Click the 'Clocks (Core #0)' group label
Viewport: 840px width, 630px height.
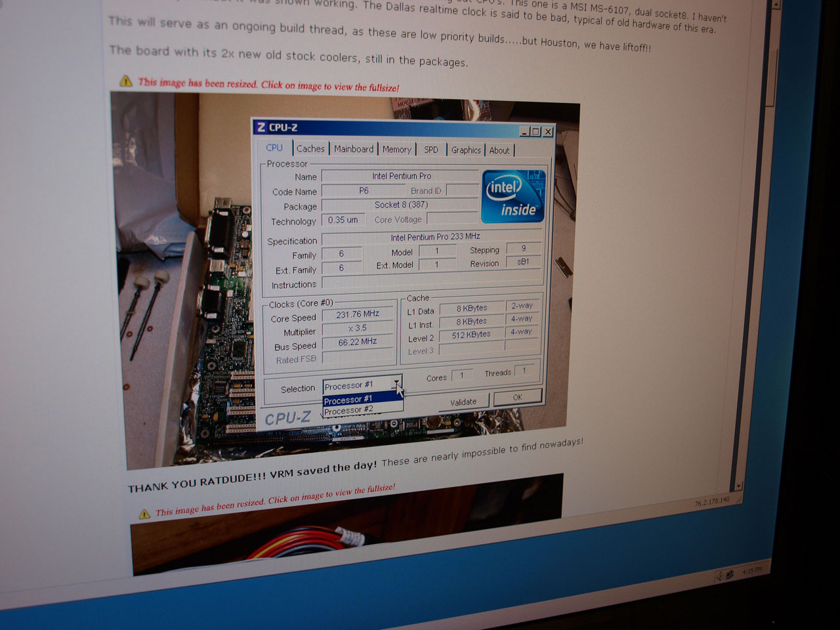coord(301,303)
